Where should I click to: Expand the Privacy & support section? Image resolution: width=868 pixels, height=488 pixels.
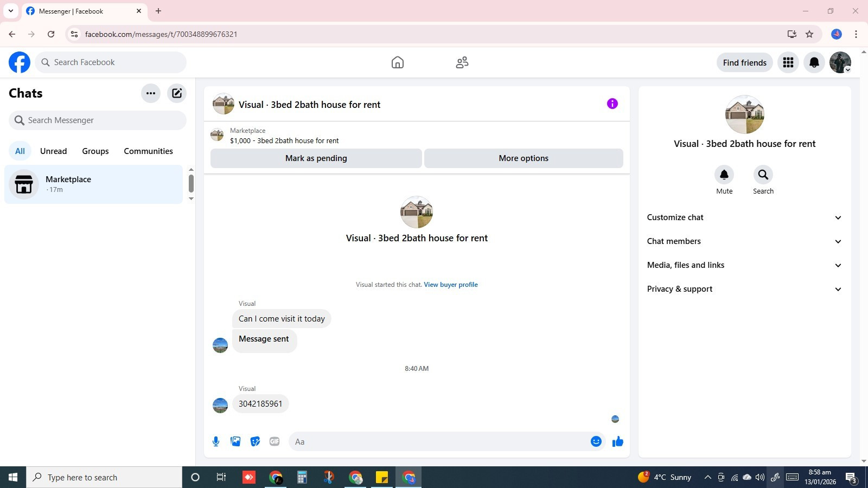pyautogui.click(x=745, y=289)
